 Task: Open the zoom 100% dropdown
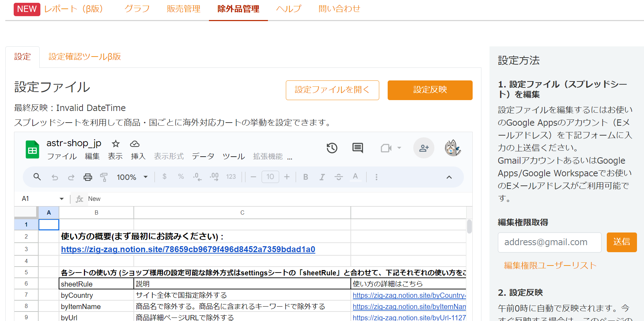pos(132,177)
